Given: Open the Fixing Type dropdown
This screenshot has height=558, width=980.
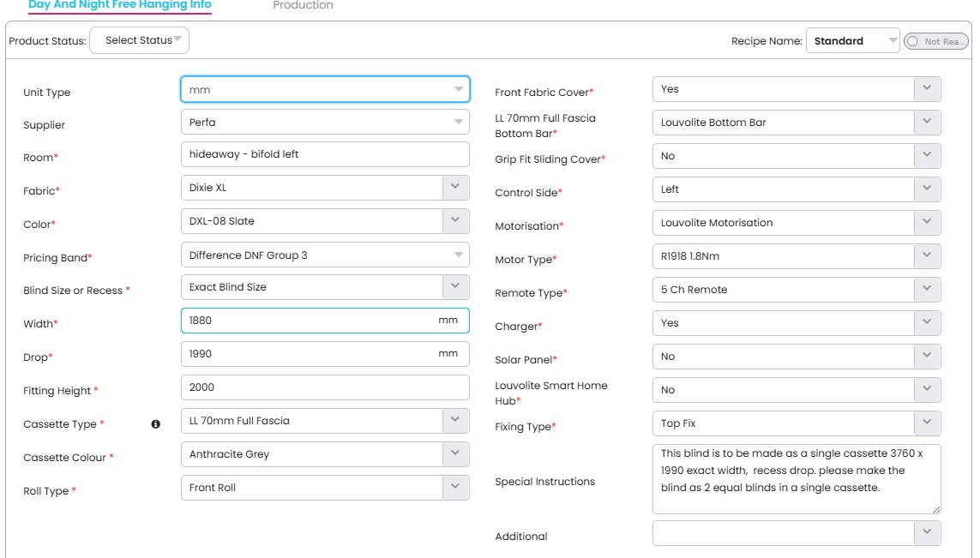Looking at the screenshot, I should coord(927,423).
